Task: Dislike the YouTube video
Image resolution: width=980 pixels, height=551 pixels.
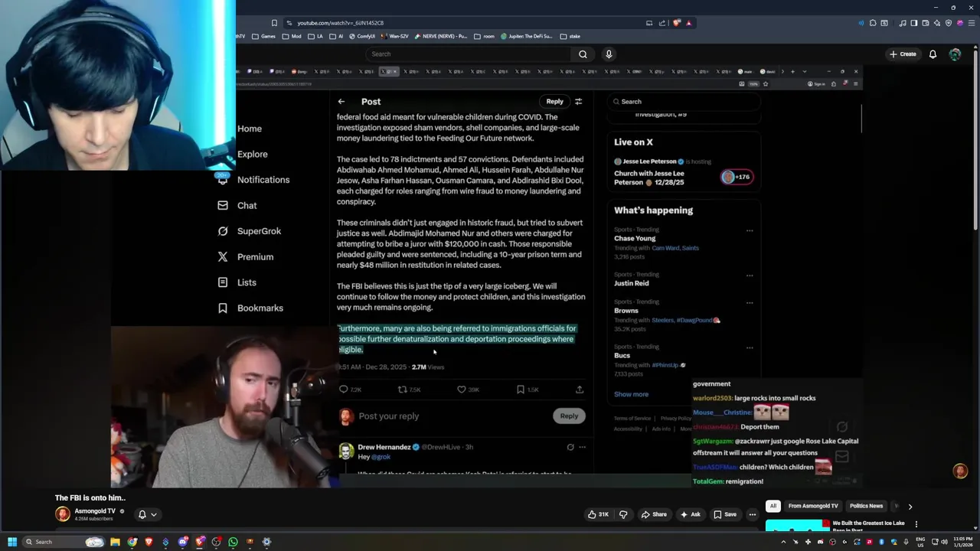Action: 623,514
